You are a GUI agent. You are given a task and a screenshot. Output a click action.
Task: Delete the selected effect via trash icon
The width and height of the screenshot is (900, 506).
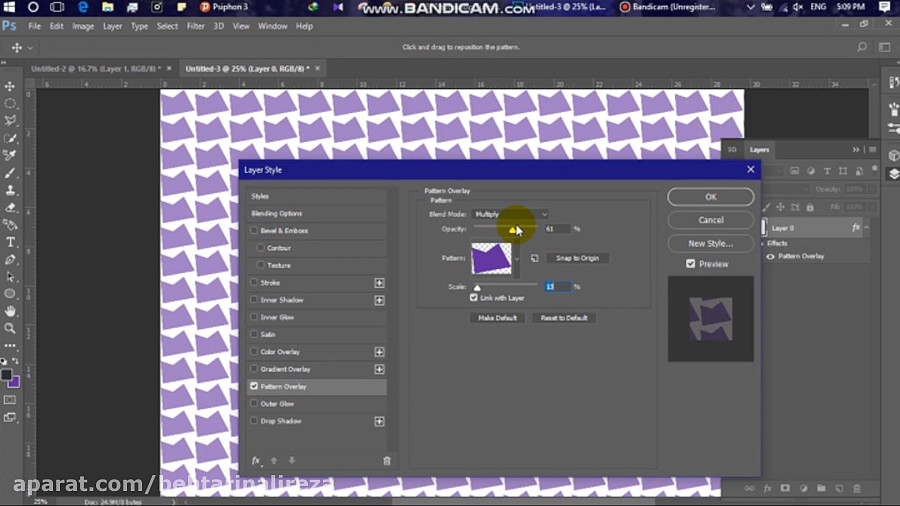tap(387, 461)
